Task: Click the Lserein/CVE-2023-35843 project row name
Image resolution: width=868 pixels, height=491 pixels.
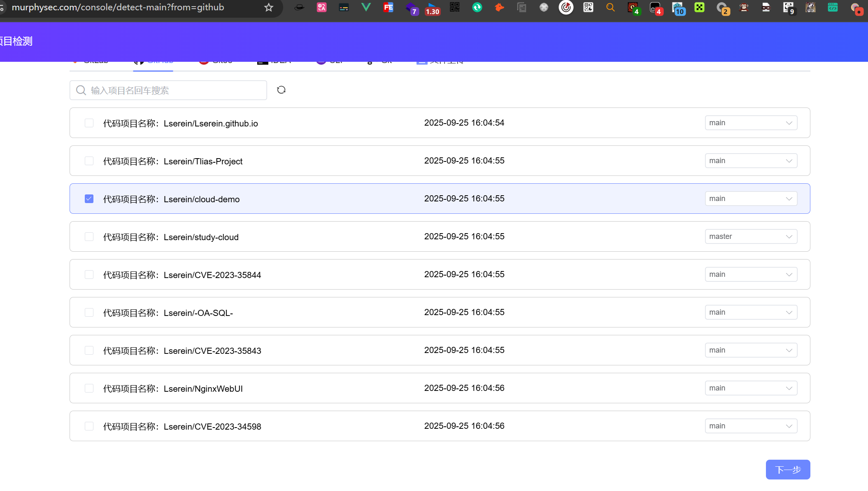Action: (x=212, y=351)
